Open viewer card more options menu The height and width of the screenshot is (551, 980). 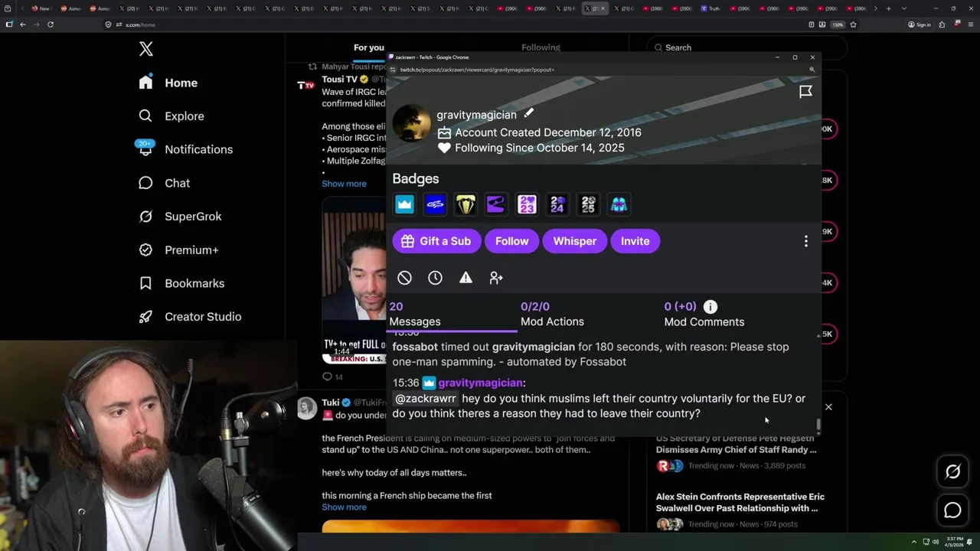point(805,241)
